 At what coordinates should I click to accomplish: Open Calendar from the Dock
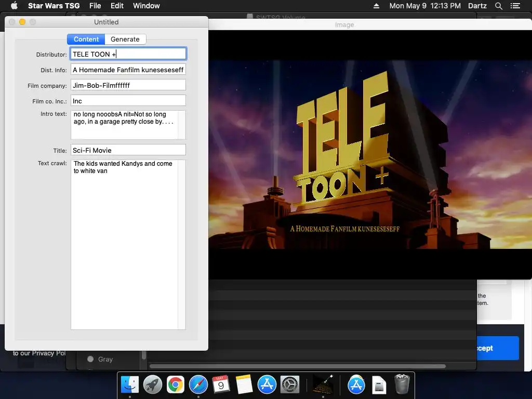(221, 384)
